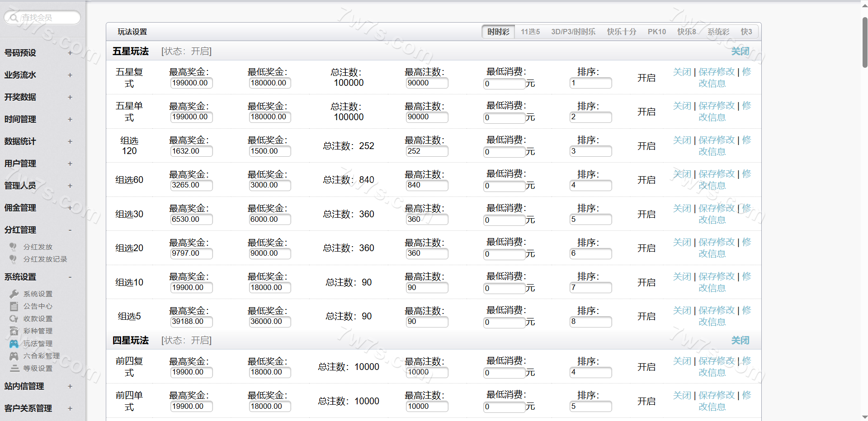This screenshot has height=421, width=868.
Task: Click the wrench icon beside 系统设置
Action: pyautogui.click(x=14, y=294)
